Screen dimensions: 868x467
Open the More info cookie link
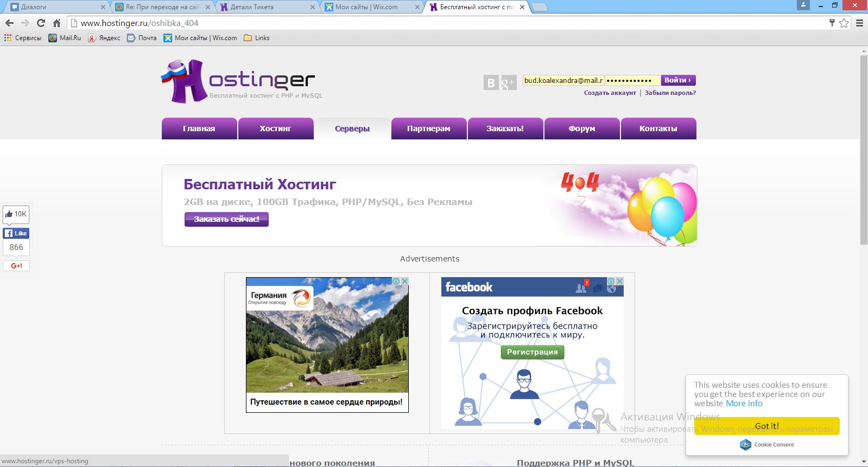point(744,404)
